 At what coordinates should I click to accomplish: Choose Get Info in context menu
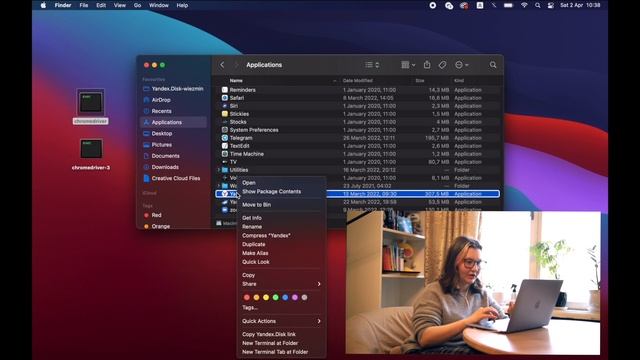click(281, 218)
